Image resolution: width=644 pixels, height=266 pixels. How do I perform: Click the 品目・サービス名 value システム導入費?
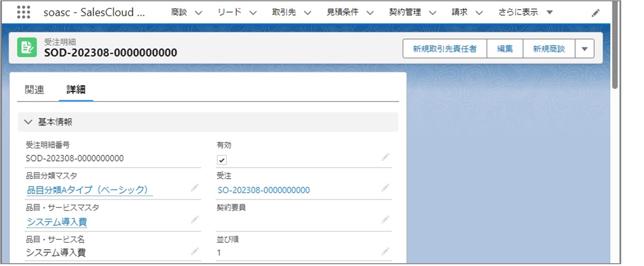56,253
